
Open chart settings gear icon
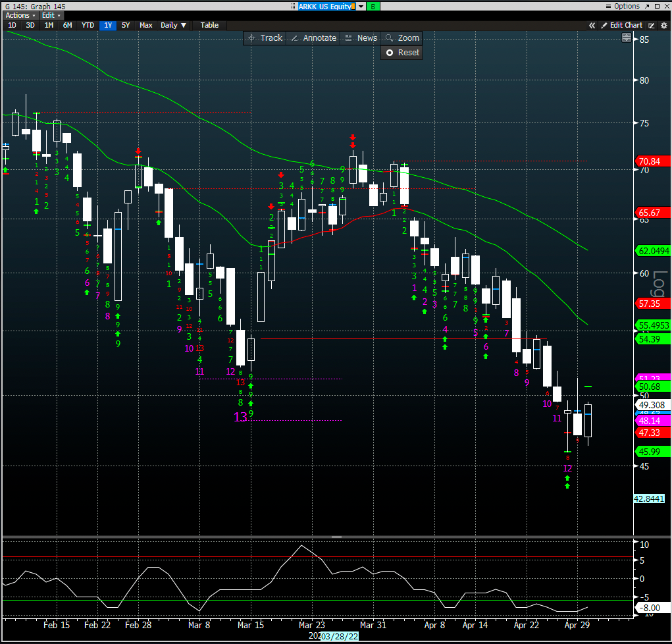point(664,25)
